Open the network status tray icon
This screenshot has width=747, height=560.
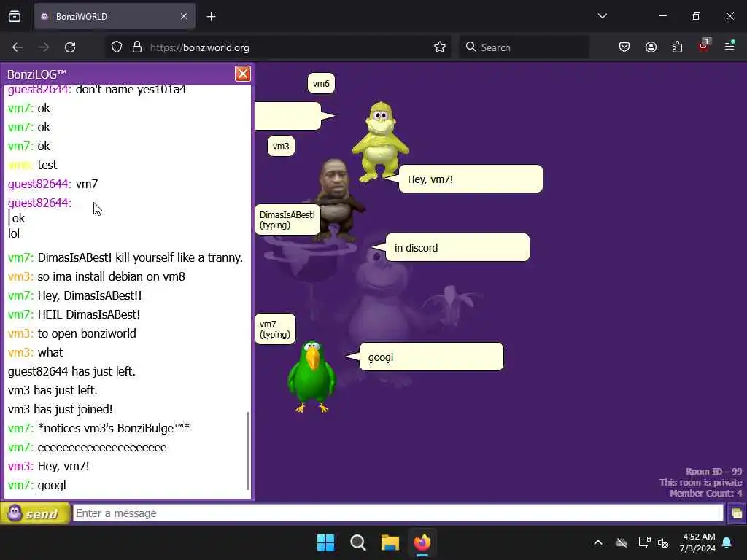644,542
